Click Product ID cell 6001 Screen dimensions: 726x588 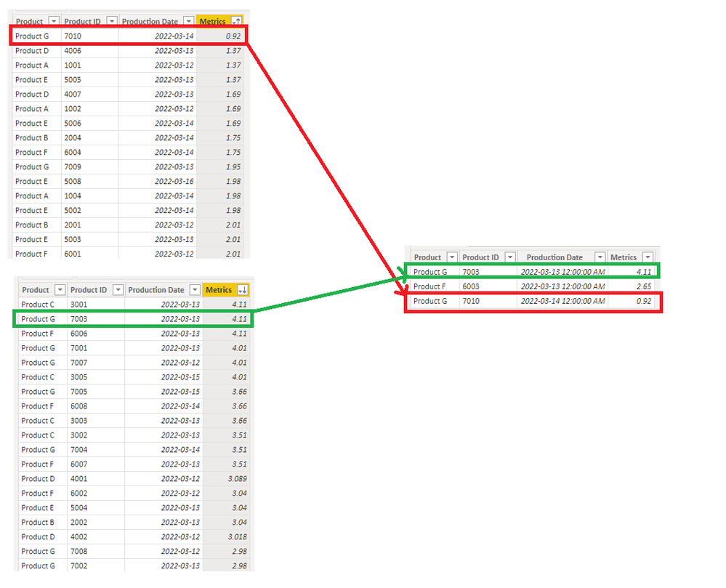tap(73, 254)
